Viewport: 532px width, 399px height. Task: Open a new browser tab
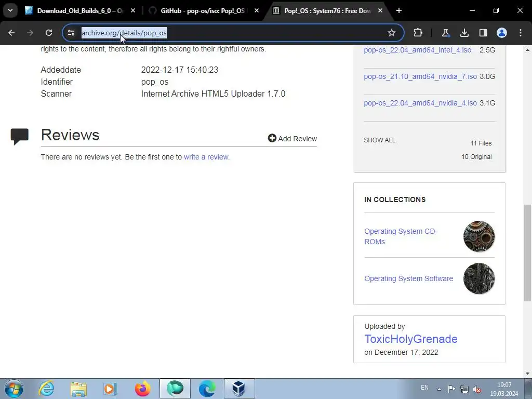pos(399,10)
